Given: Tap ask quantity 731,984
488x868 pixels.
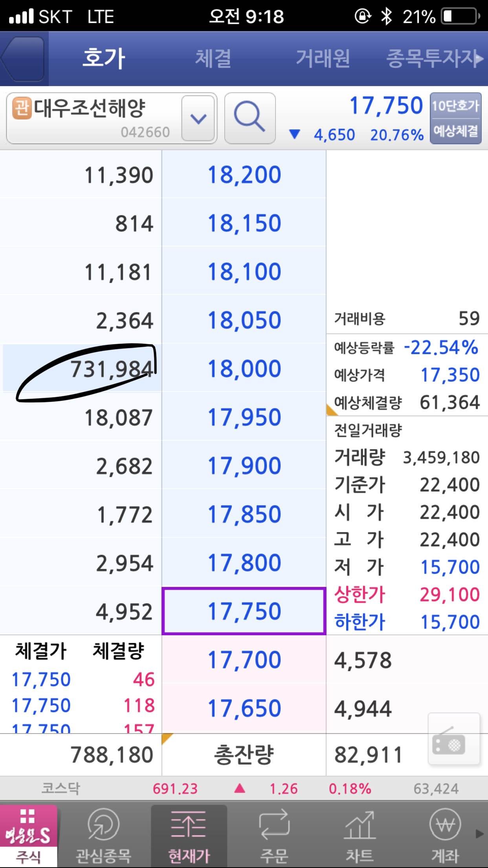Looking at the screenshot, I should [x=112, y=369].
